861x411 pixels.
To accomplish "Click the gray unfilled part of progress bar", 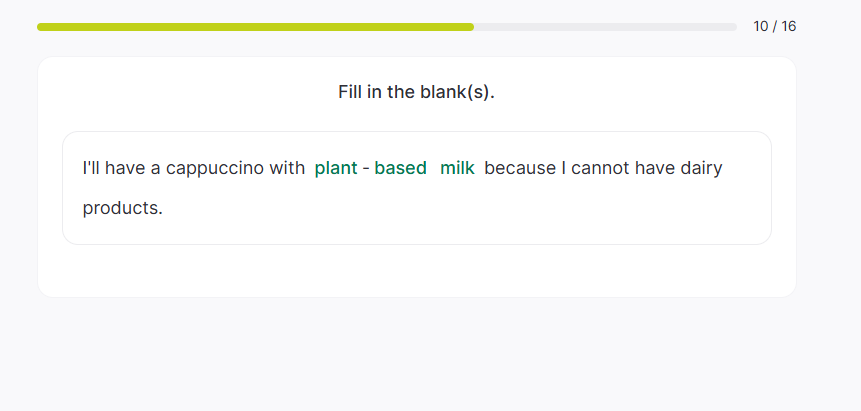I will click(605, 27).
